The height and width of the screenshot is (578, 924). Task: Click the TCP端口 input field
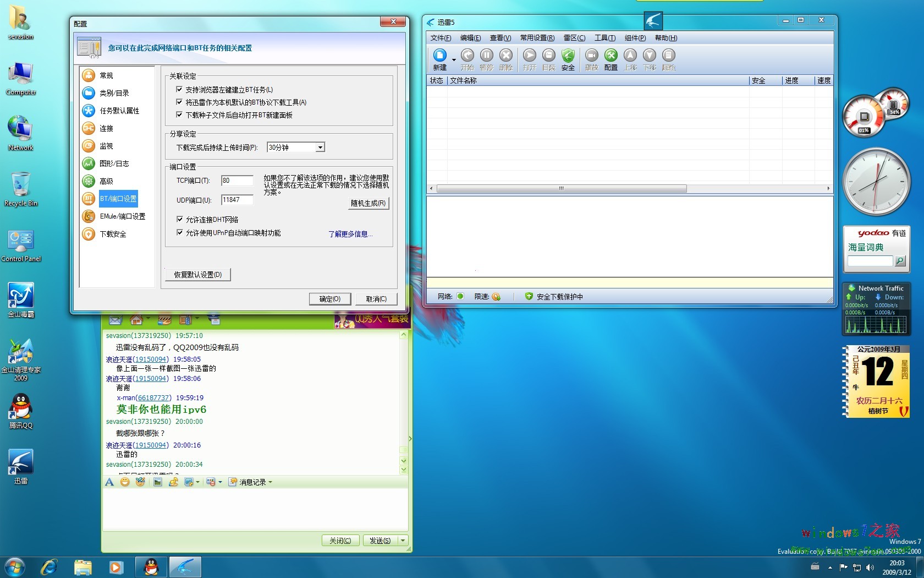coord(237,181)
